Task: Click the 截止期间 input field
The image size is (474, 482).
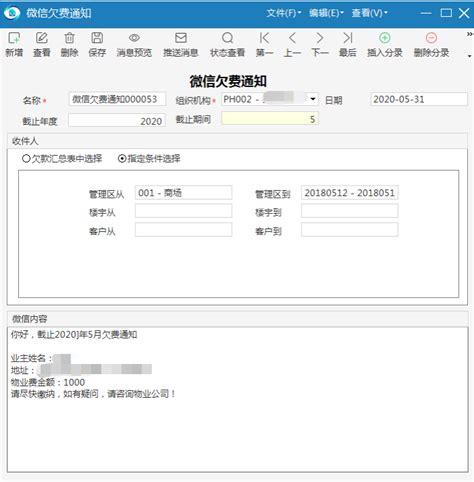Action: click(270, 119)
